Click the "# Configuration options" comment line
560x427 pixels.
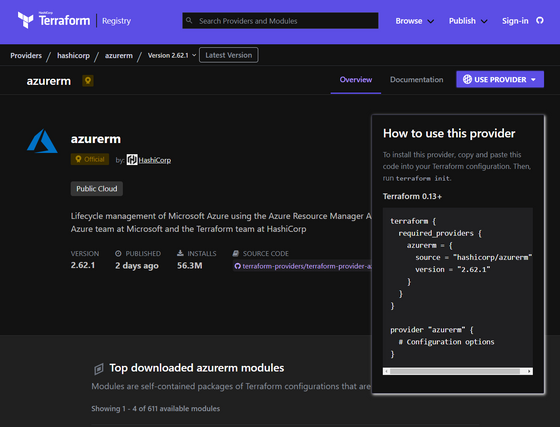click(x=446, y=342)
